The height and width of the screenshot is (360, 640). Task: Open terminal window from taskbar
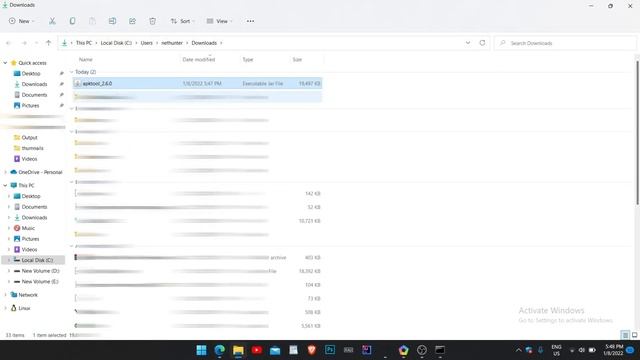[440, 350]
